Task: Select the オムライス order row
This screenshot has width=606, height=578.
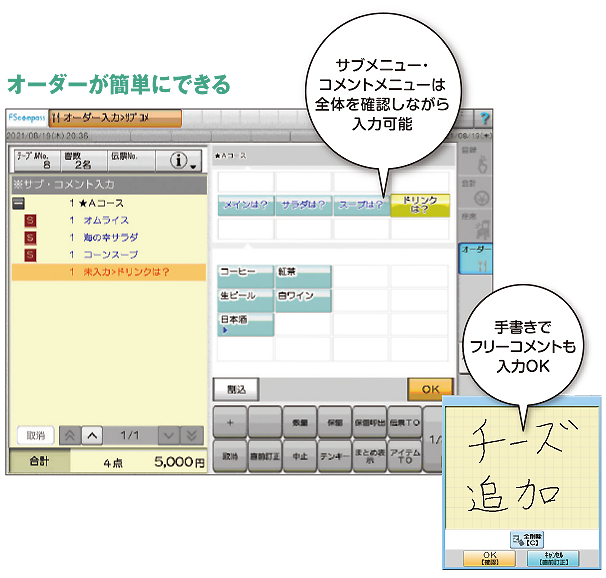Action: tap(109, 220)
